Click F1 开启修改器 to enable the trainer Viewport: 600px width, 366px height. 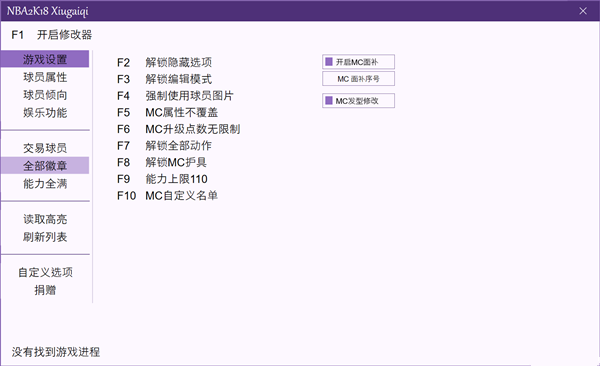coord(52,35)
